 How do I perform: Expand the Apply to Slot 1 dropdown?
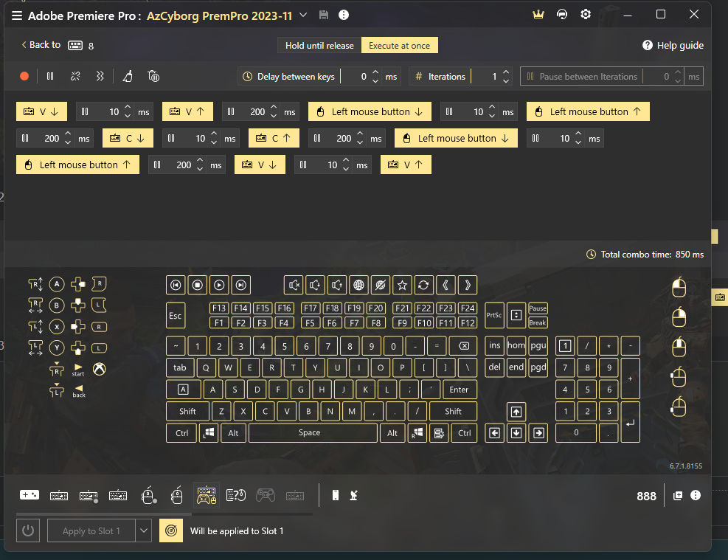144,530
